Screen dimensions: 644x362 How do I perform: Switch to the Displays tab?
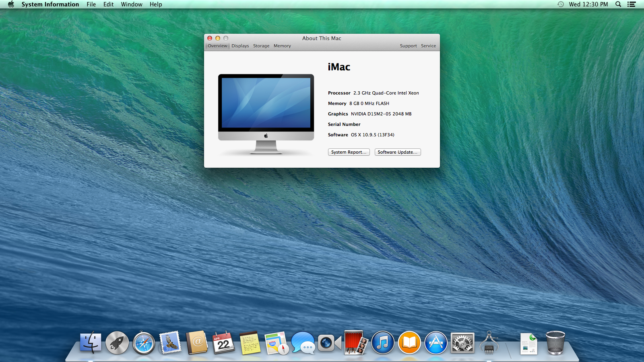click(240, 46)
